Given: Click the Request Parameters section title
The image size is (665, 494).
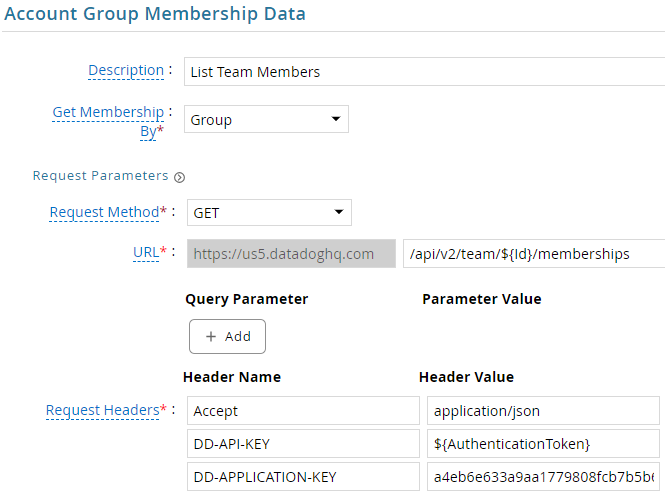Looking at the screenshot, I should (x=101, y=176).
